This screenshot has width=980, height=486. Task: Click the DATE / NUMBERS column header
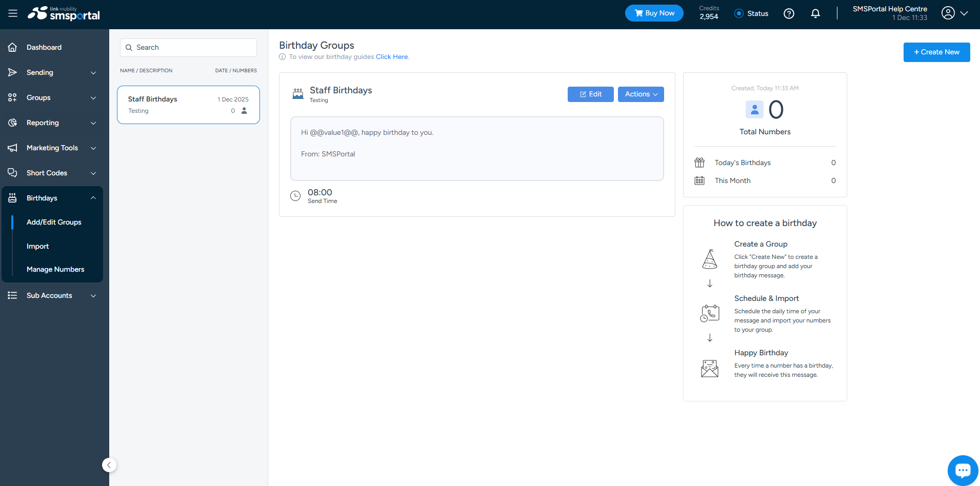(x=236, y=71)
